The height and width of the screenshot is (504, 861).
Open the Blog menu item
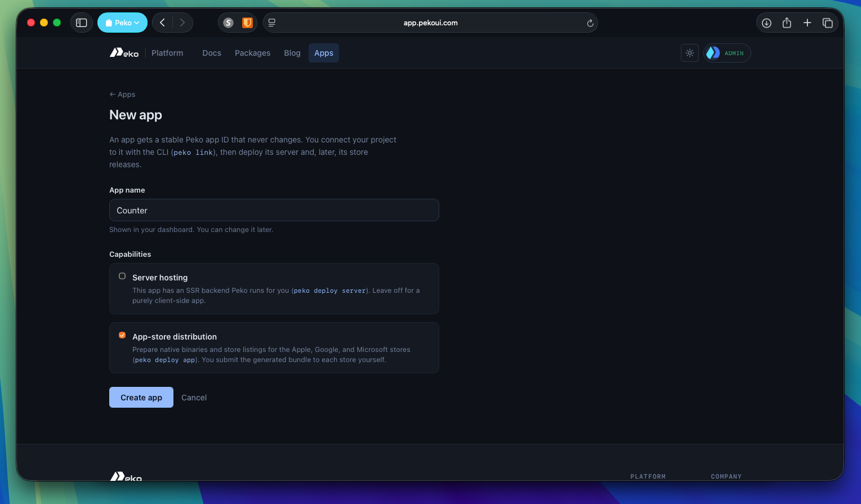tap(292, 53)
